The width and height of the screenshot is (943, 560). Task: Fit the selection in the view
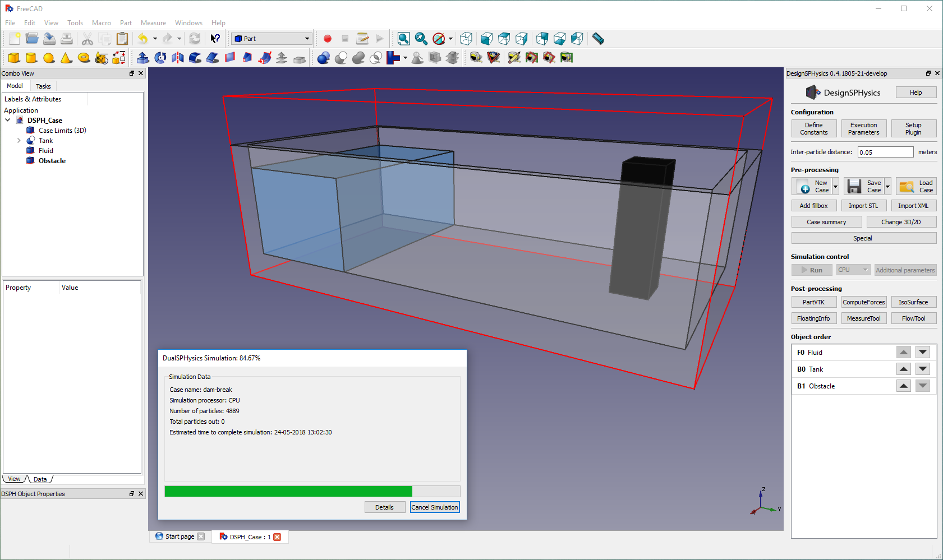click(421, 39)
